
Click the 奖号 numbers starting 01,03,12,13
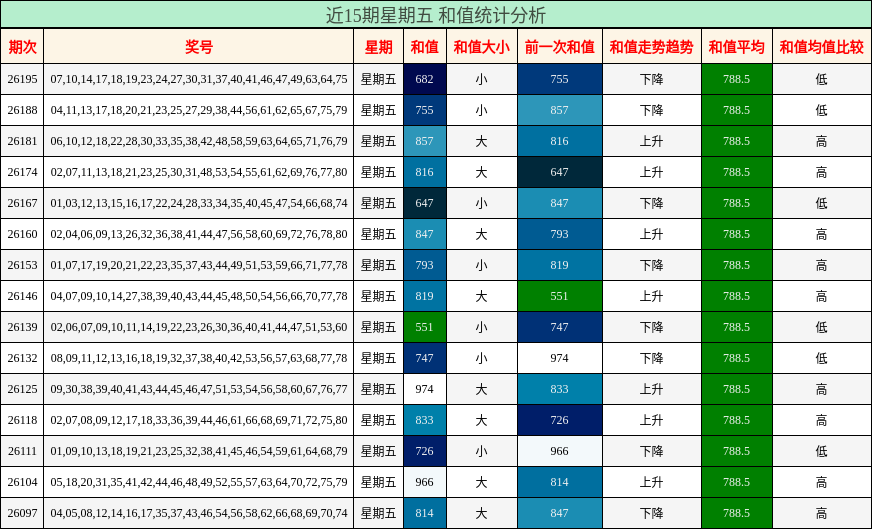(x=199, y=203)
